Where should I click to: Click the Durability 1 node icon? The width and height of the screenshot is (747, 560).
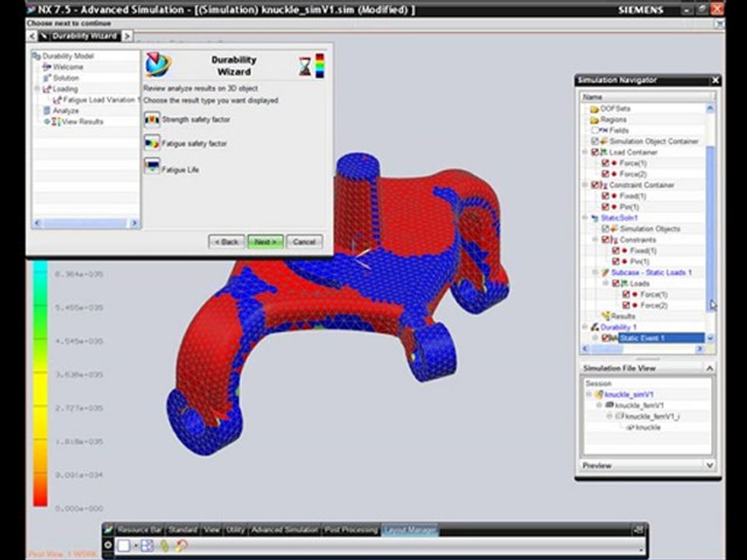click(594, 327)
